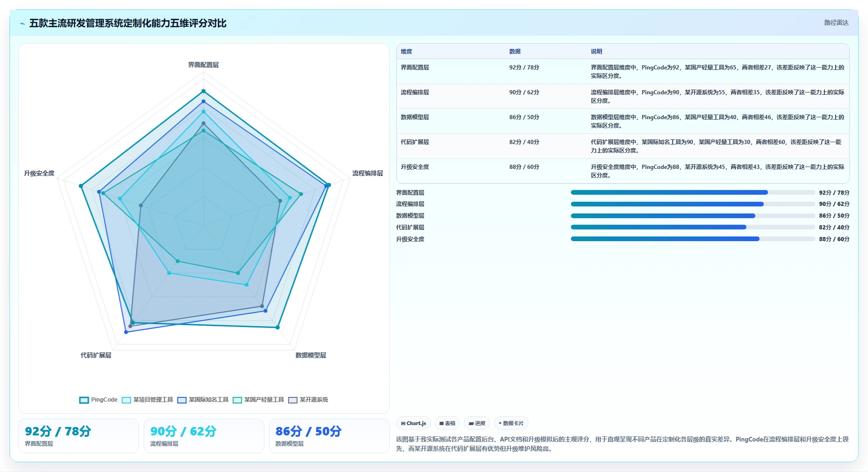
Task: Click the 数据模型层 radar axis label
Action: [x=311, y=355]
